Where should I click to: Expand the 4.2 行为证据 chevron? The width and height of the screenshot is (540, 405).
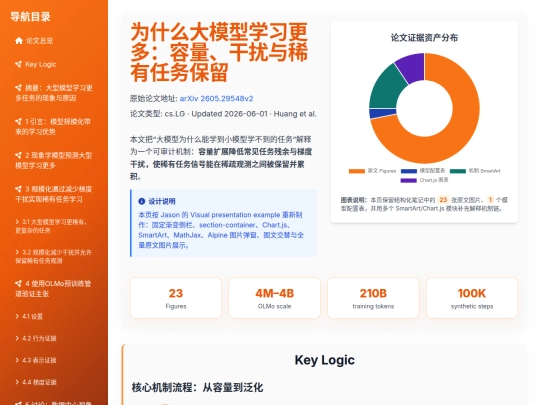[17, 338]
